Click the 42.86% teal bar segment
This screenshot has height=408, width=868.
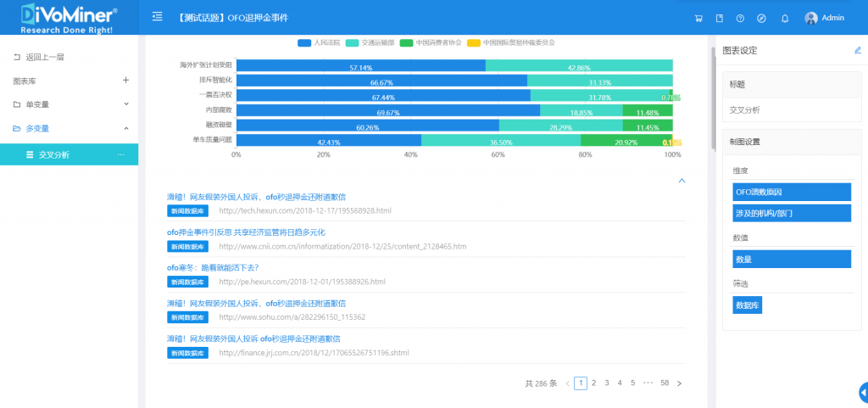tap(579, 65)
